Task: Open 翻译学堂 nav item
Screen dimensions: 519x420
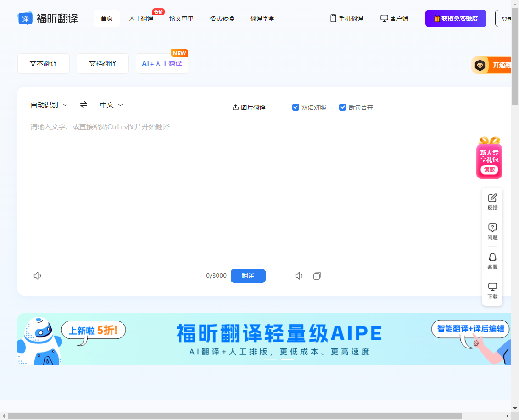Action: coord(262,18)
